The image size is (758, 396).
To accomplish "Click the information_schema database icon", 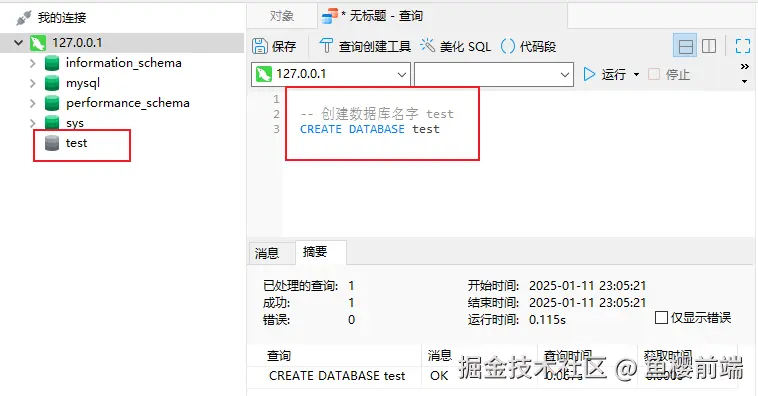I will [52, 63].
